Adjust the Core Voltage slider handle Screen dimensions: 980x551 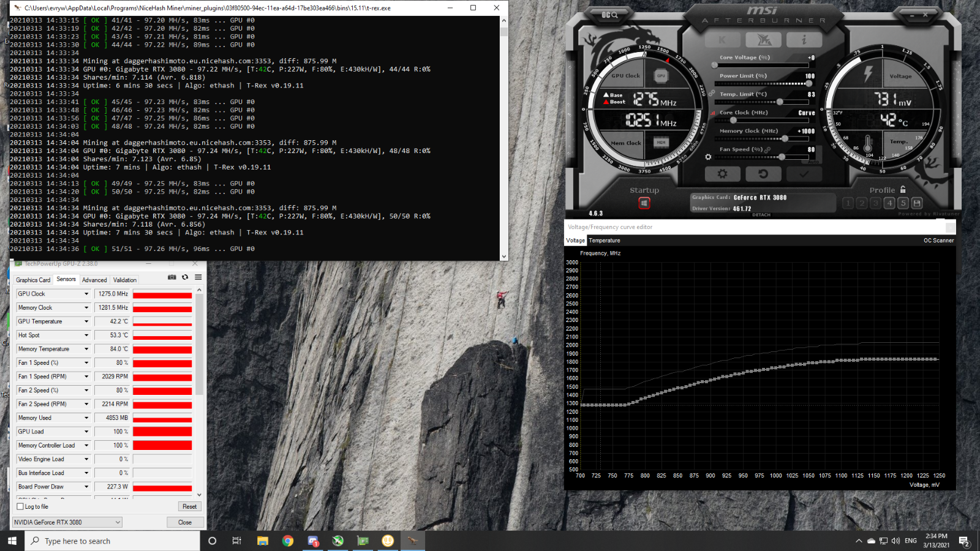714,65
